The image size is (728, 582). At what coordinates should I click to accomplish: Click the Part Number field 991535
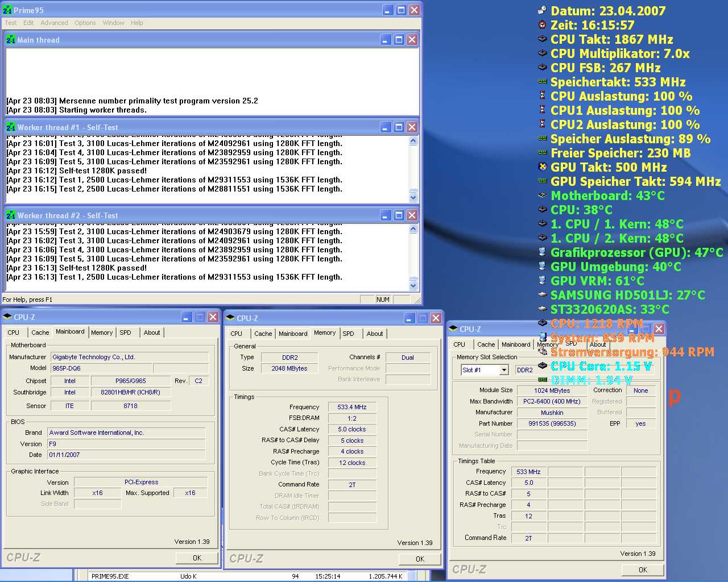click(552, 423)
